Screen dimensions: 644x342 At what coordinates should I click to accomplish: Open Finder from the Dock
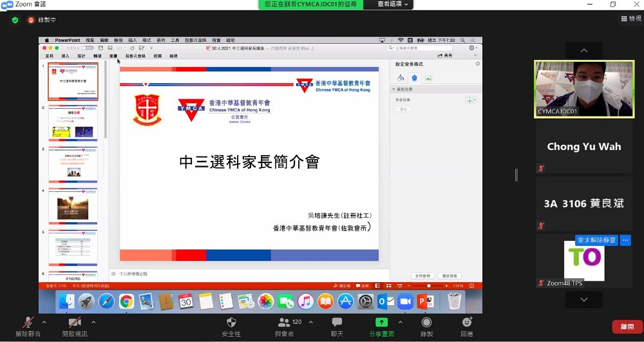click(x=66, y=302)
